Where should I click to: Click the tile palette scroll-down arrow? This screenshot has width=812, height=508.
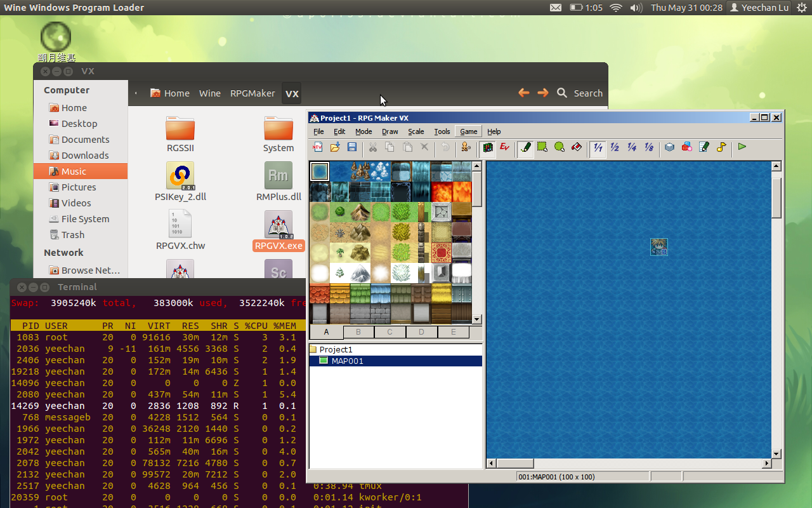[477, 319]
